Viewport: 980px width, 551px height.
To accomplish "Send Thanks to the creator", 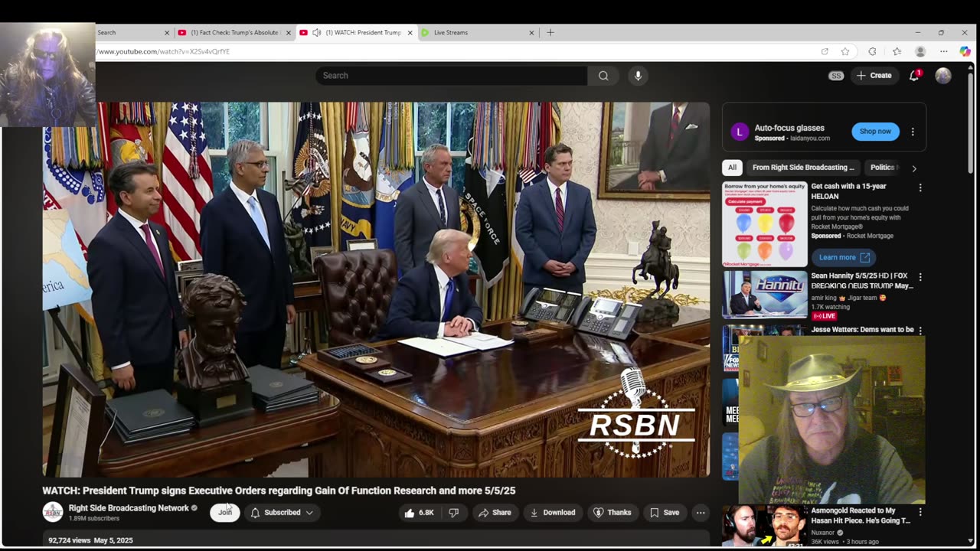I will (612, 513).
